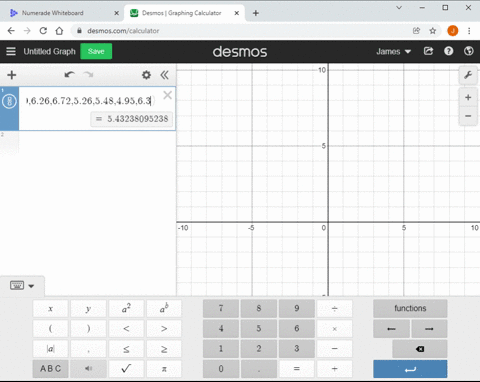Image resolution: width=480 pixels, height=382 pixels.
Task: Tap the blue enter key
Action: (x=410, y=369)
